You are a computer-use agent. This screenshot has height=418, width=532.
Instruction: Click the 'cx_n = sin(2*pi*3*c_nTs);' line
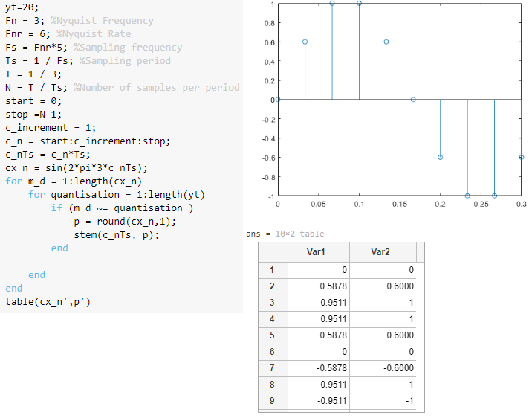tap(77, 168)
